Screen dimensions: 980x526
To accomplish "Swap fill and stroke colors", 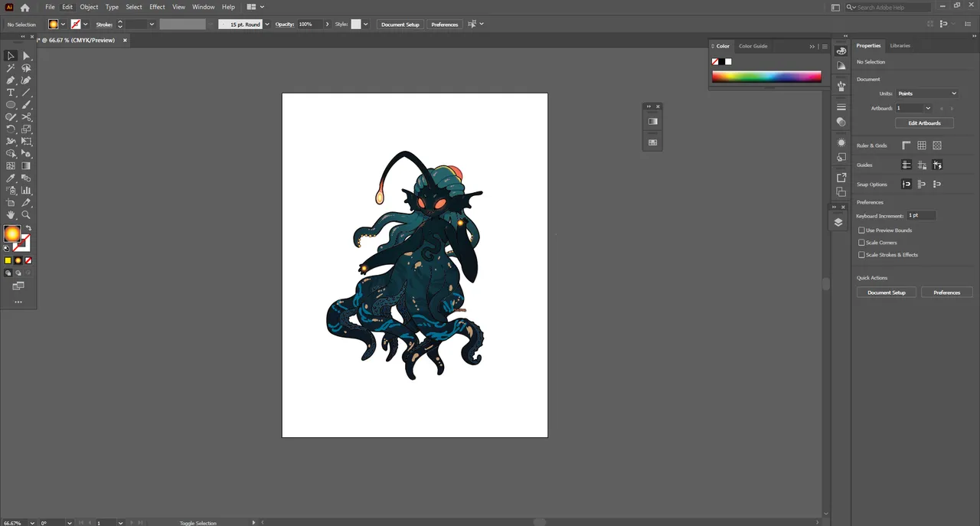I will 28,228.
